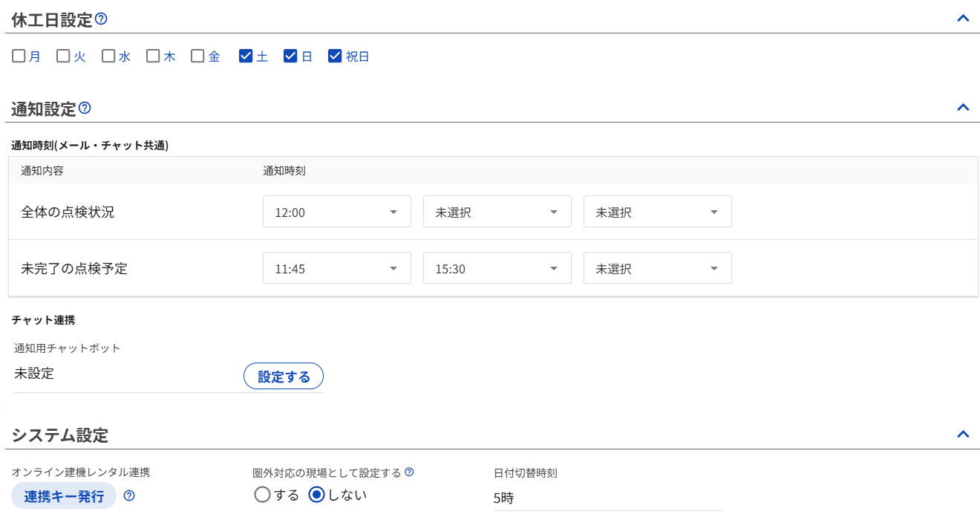980x523 pixels.
Task: Open help for 圏外対応の現場として設定する
Action: click(409, 472)
